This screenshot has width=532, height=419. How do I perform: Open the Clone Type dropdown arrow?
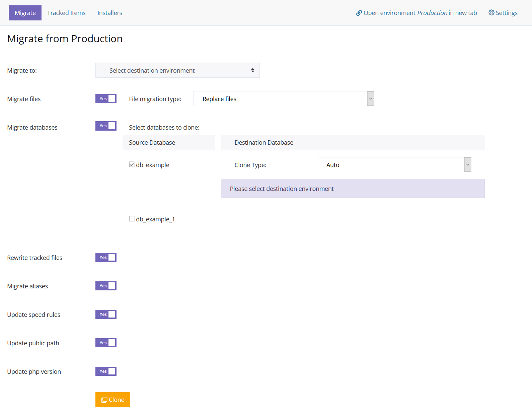[467, 165]
